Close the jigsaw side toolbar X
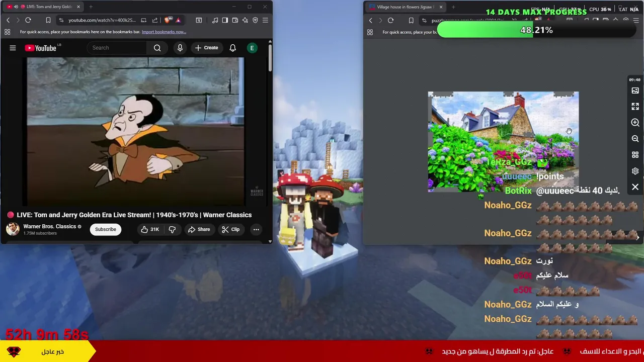The width and height of the screenshot is (644, 362). pyautogui.click(x=635, y=187)
